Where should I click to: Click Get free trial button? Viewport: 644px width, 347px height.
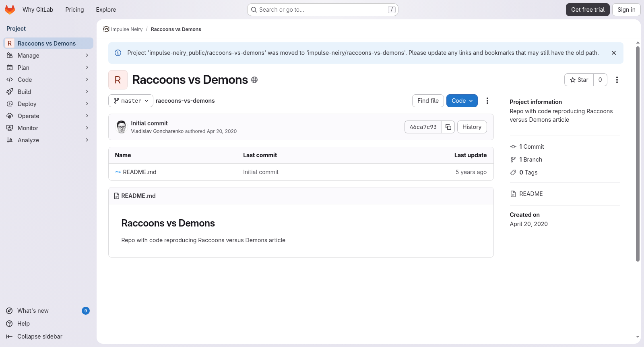[588, 10]
